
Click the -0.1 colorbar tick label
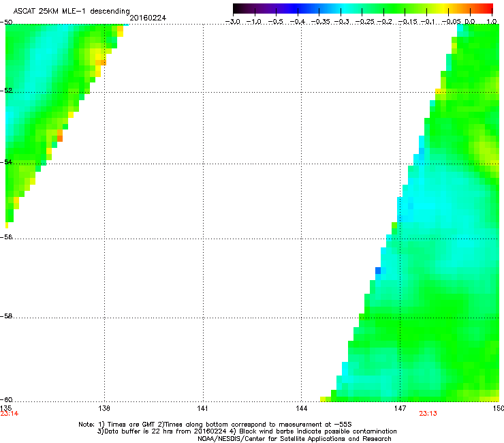point(428,22)
